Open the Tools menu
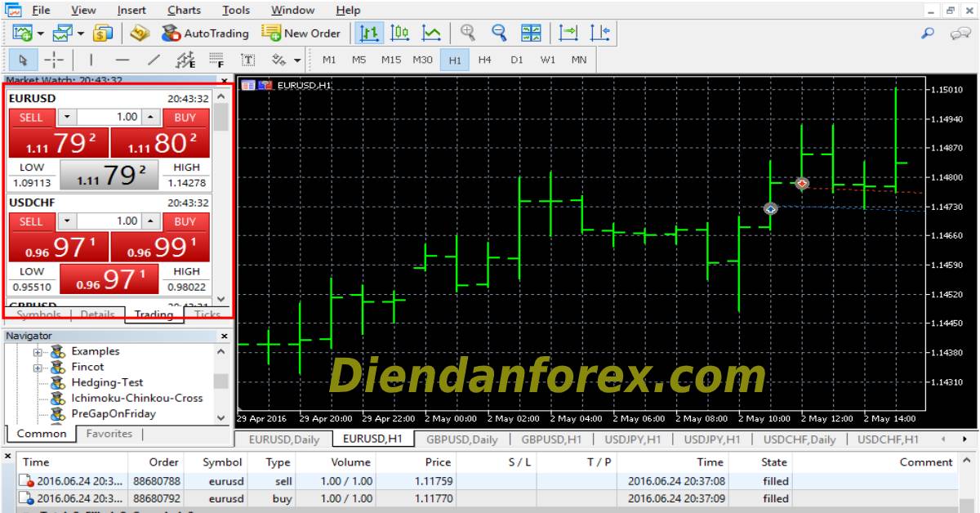Image resolution: width=980 pixels, height=513 pixels. point(236,10)
